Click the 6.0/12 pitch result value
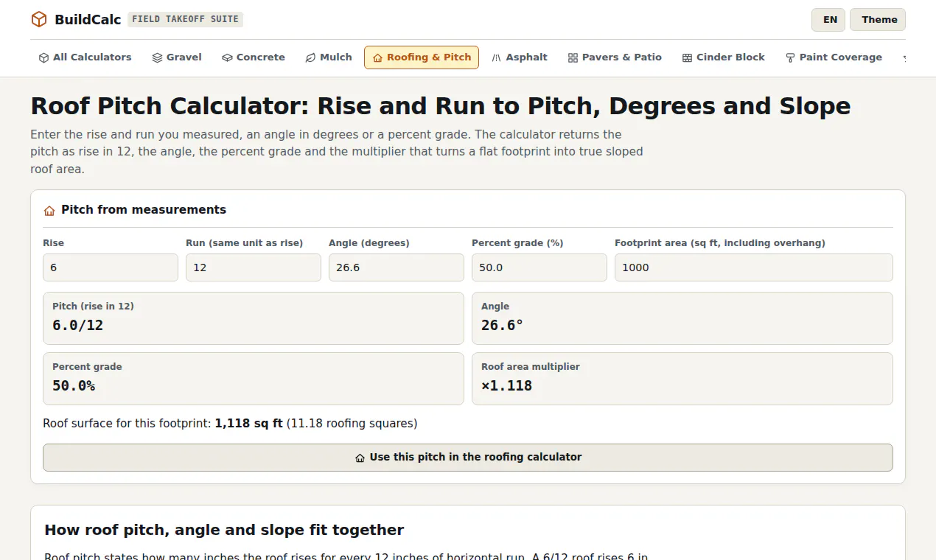This screenshot has height=560, width=936. 77,326
